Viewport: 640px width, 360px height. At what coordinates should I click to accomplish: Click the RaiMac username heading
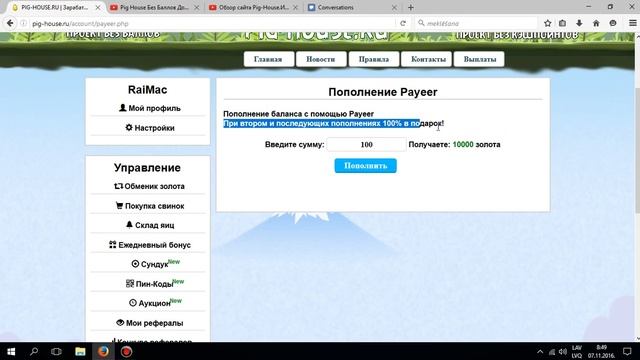(x=147, y=89)
